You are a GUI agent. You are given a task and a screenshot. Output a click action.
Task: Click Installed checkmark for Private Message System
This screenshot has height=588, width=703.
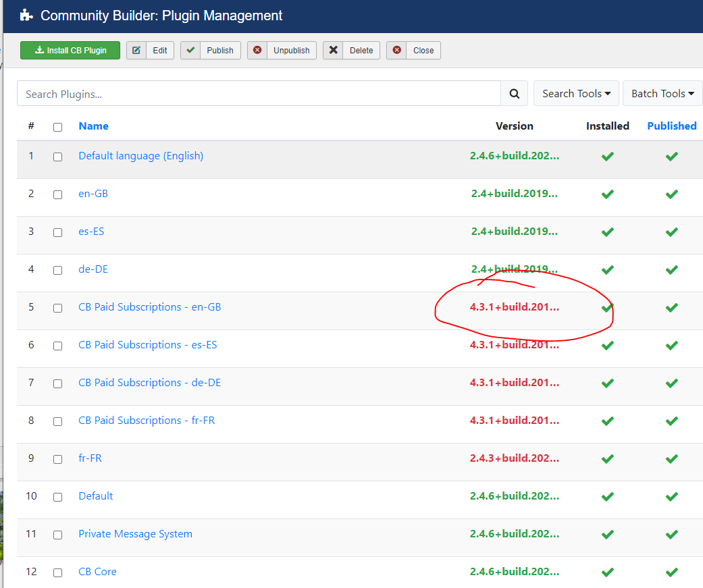(608, 534)
